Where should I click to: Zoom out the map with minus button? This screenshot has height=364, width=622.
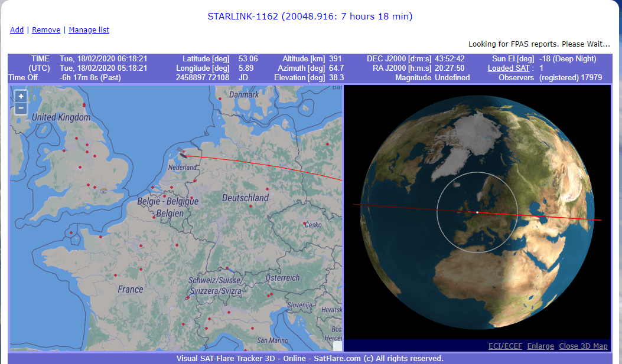[21, 108]
